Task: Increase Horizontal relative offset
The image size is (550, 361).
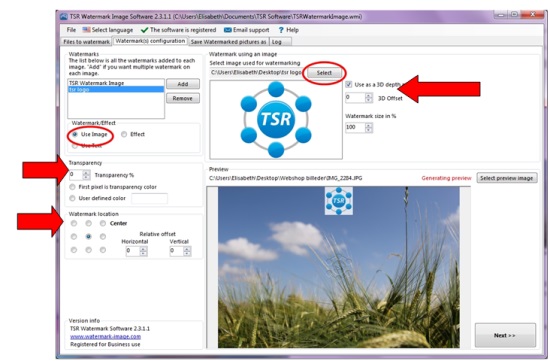Action: tap(143, 249)
